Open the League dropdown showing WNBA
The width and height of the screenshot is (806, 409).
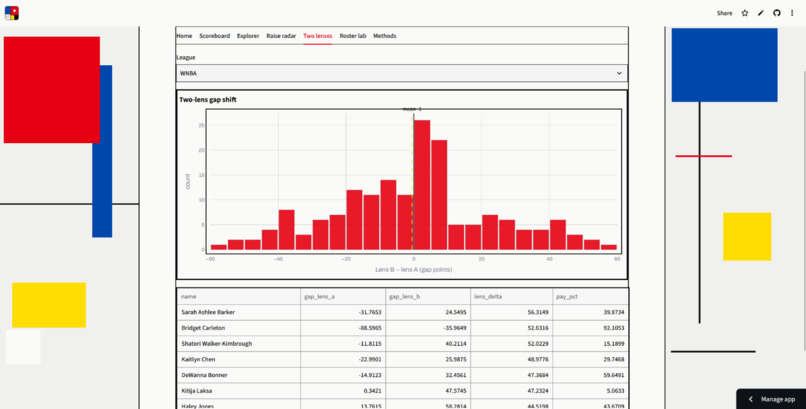pyautogui.click(x=401, y=73)
